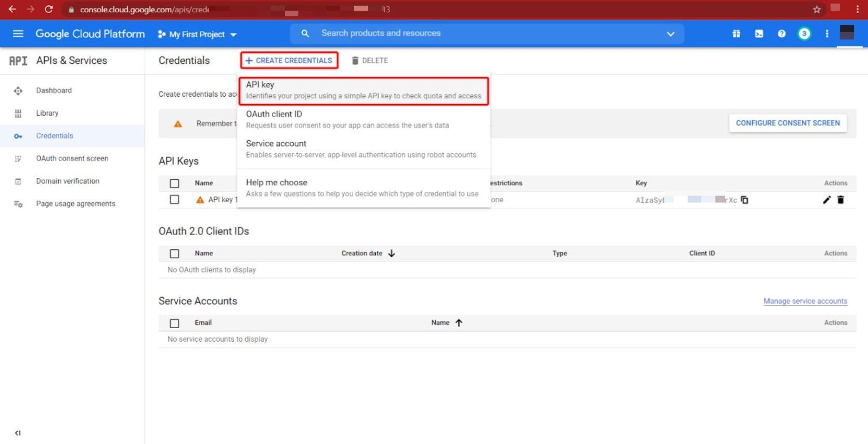Check the Email column header checkbox

click(174, 323)
